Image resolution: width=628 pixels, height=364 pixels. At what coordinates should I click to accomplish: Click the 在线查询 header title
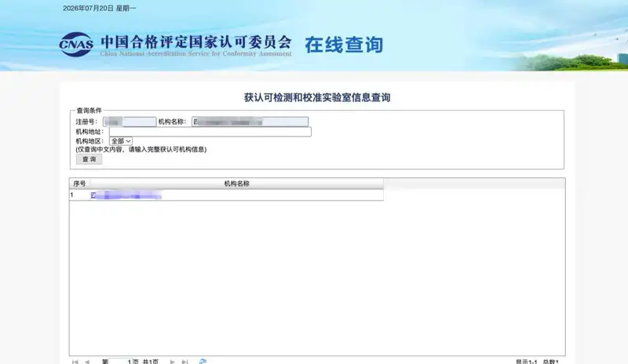point(344,45)
